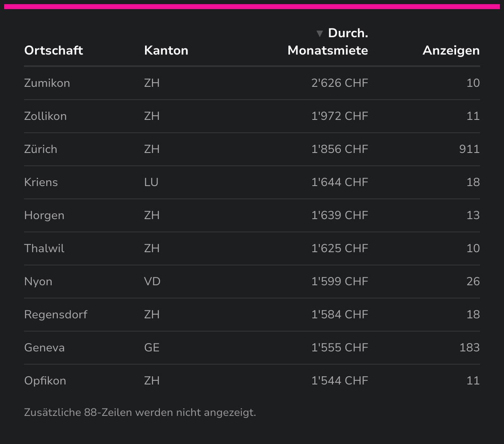This screenshot has width=504, height=444.
Task: Click the Kriens locality cell
Action: coord(41,182)
